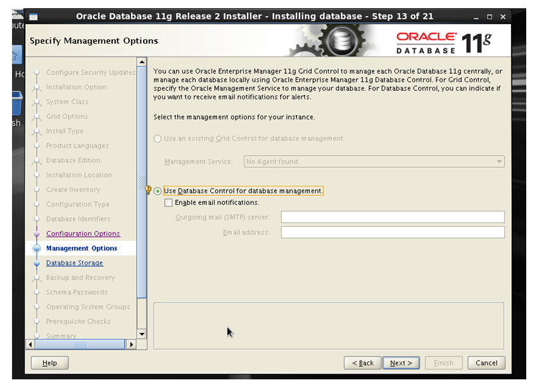Click Grid Options step text

click(x=67, y=117)
